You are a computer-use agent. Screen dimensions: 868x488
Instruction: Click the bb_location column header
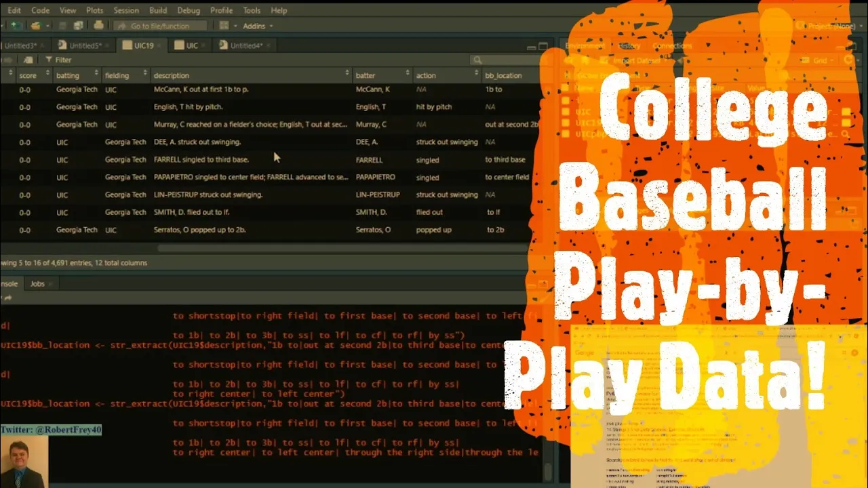pyautogui.click(x=503, y=75)
